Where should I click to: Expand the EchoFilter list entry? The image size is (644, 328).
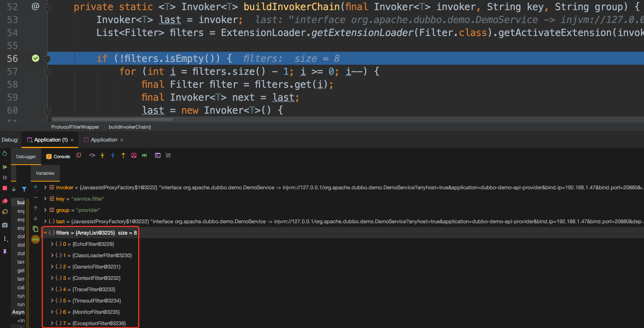pos(52,244)
